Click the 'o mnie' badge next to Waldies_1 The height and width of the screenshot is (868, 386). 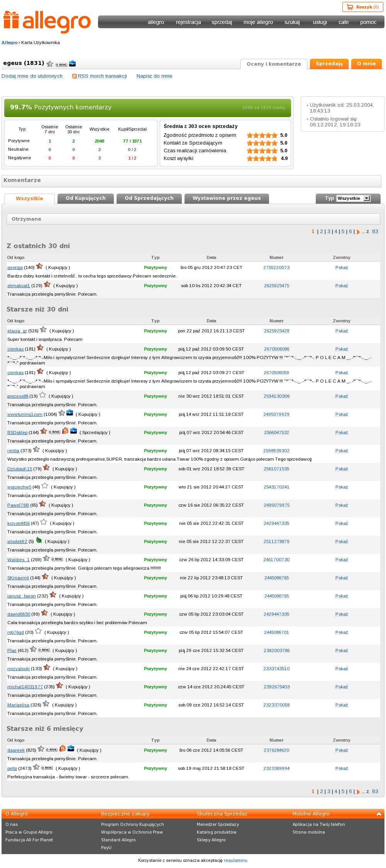pyautogui.click(x=57, y=559)
